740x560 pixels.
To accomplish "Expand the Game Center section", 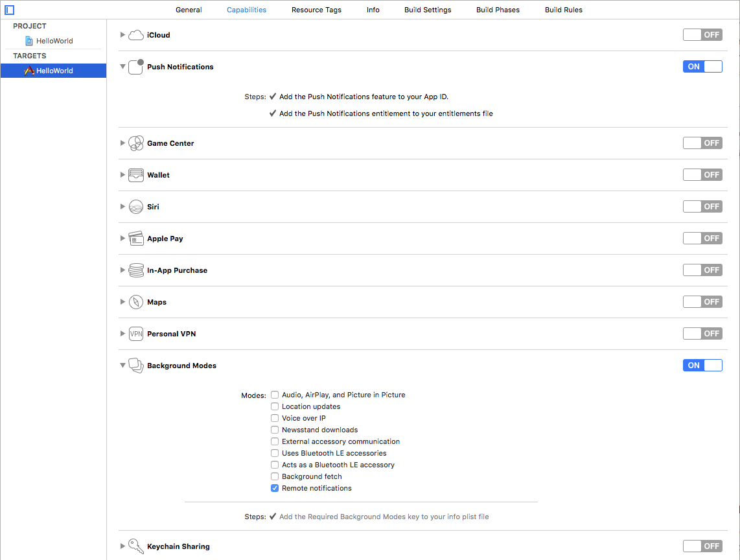I will click(x=122, y=143).
